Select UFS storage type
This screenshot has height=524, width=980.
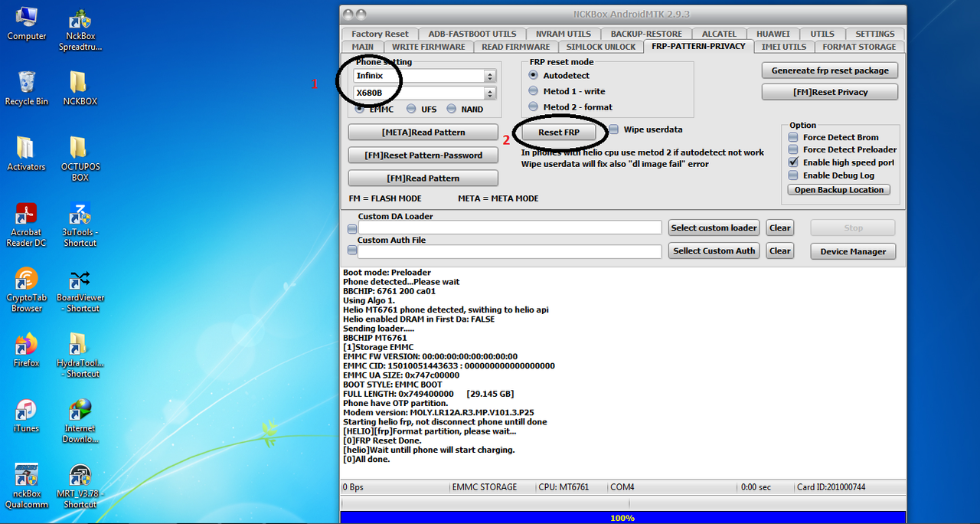click(411, 109)
